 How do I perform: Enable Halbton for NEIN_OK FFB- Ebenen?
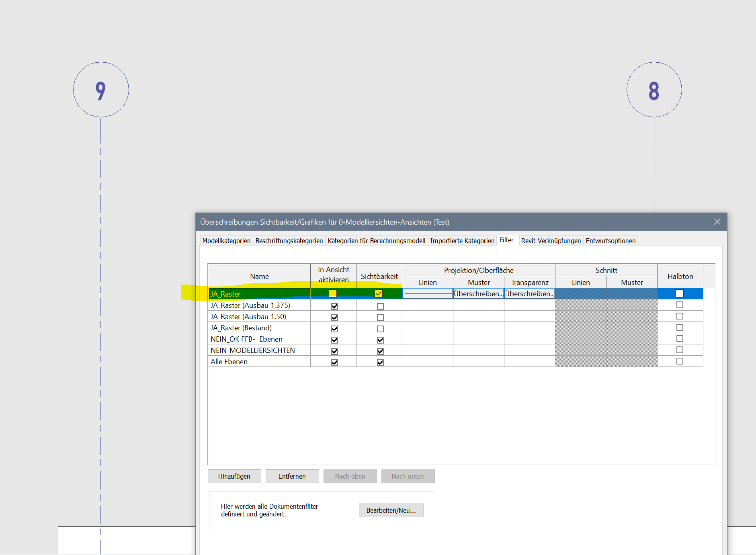click(x=680, y=339)
